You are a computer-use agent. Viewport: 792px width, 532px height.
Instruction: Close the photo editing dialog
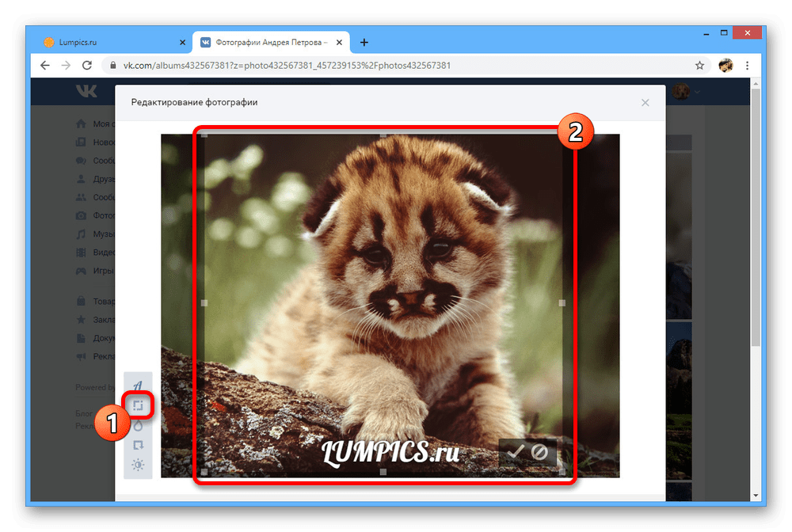point(645,102)
